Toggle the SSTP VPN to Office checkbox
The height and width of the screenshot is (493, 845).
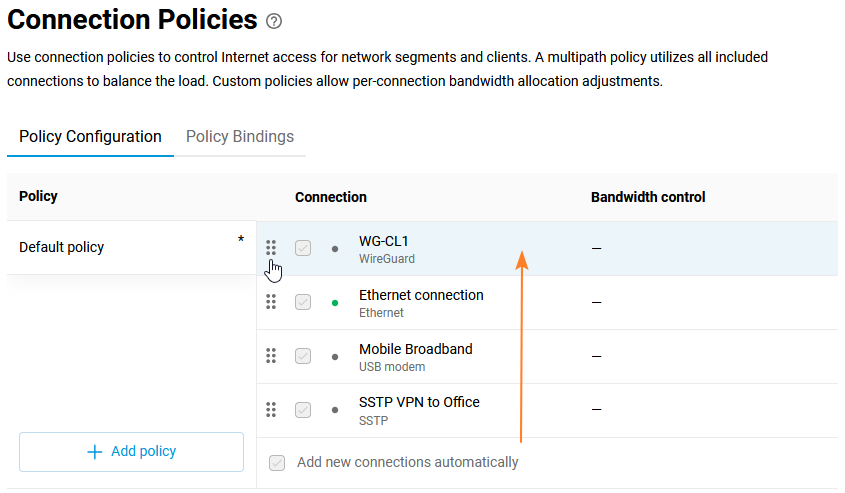coord(303,410)
